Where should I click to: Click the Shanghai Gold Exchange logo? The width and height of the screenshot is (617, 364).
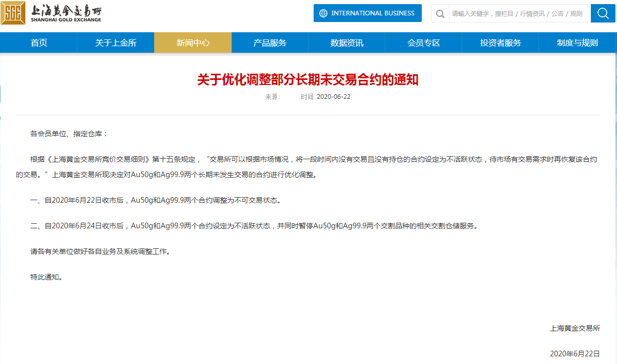(x=51, y=13)
